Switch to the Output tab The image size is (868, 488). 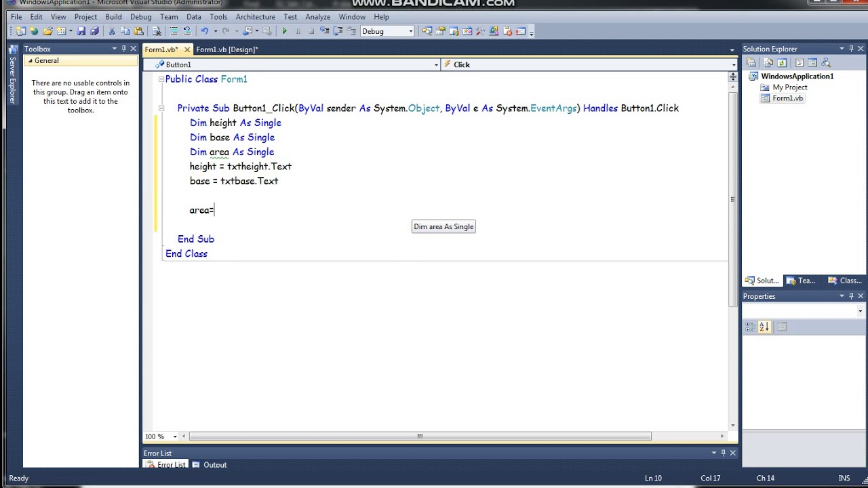210,465
